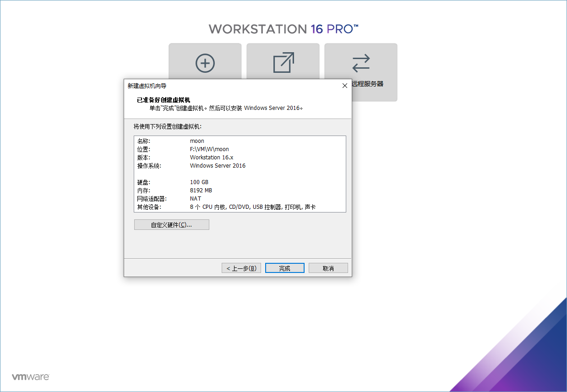The height and width of the screenshot is (392, 567).
Task: Click the 位置: label in the settings list
Action: (144, 149)
